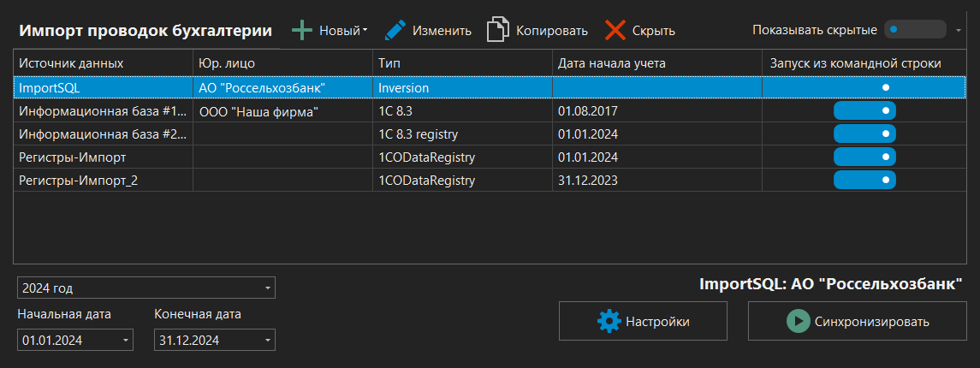Click the play icon in the Синхронизировать button
This screenshot has width=980, height=368.
pyautogui.click(x=799, y=321)
